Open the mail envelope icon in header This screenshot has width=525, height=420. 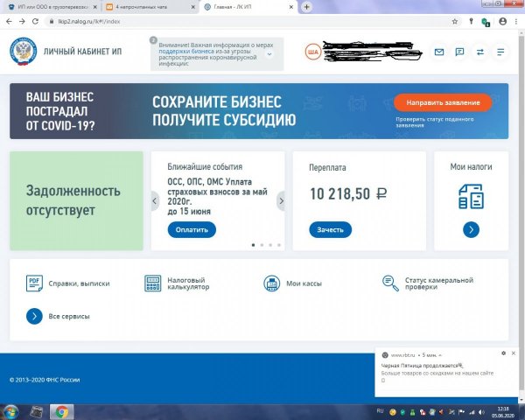point(439,52)
